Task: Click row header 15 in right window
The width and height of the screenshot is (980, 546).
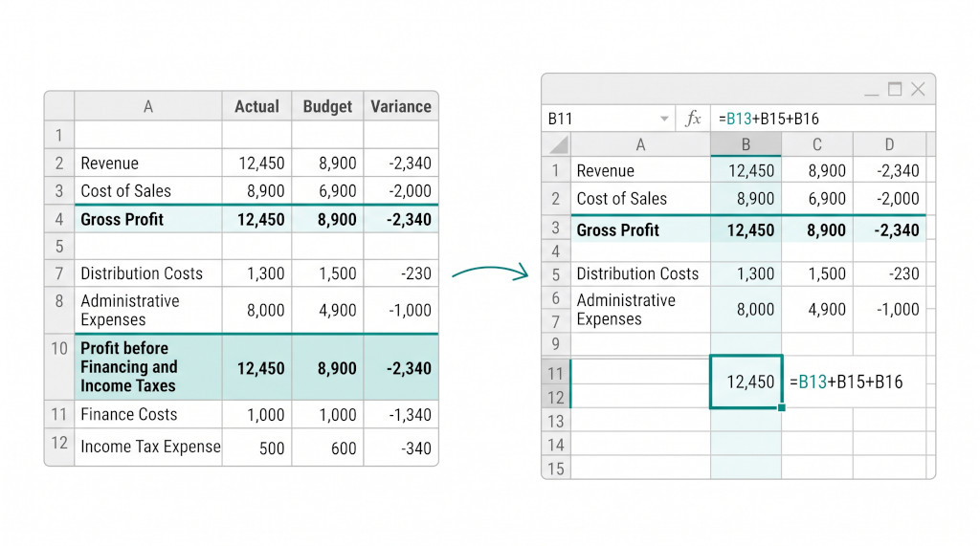Action: pyautogui.click(x=556, y=468)
